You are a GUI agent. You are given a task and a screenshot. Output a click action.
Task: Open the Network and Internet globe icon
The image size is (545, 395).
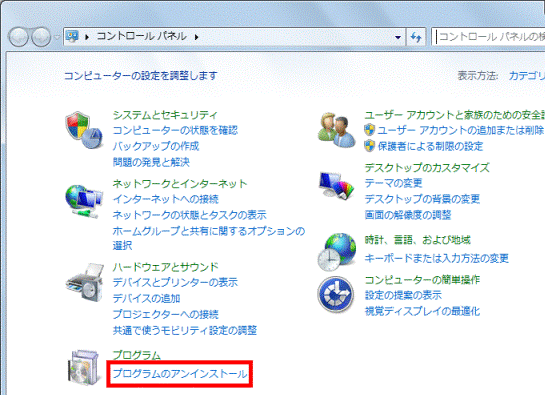pyautogui.click(x=84, y=201)
